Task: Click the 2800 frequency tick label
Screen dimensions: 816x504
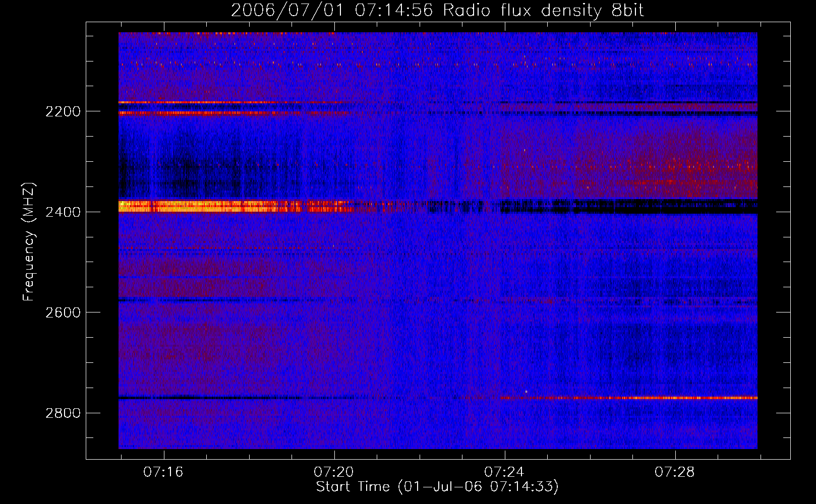Action: tap(63, 413)
